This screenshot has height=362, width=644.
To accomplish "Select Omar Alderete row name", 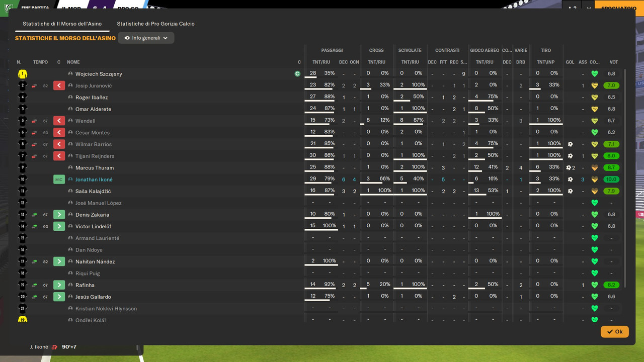I will click(x=93, y=109).
